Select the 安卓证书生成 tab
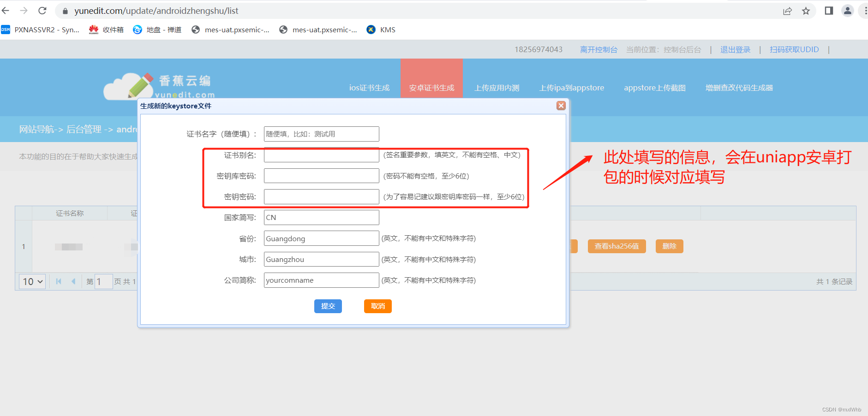 pos(431,88)
